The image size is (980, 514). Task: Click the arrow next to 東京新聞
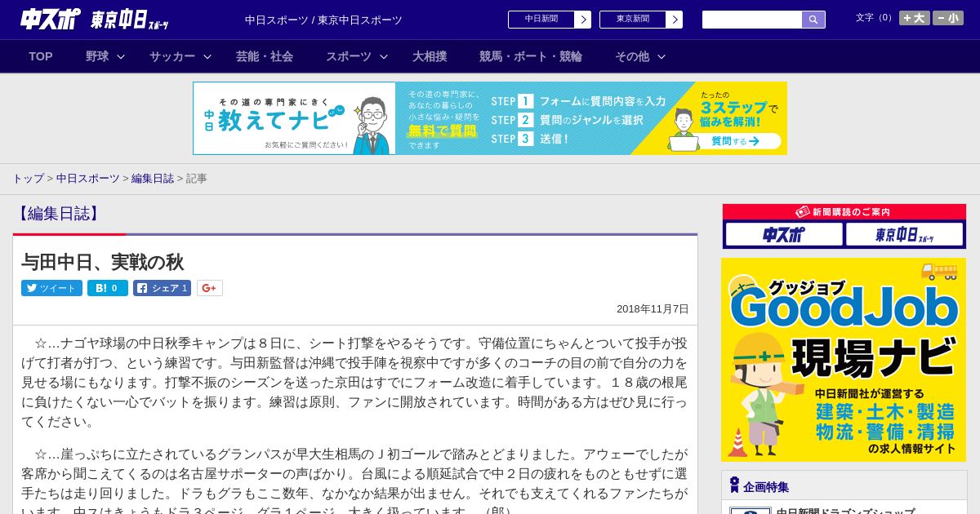coord(675,20)
